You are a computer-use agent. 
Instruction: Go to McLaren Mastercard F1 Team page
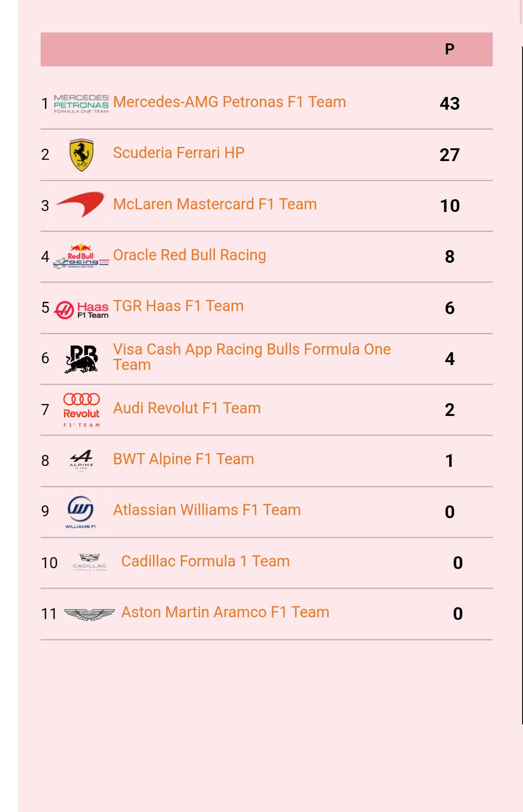(215, 204)
